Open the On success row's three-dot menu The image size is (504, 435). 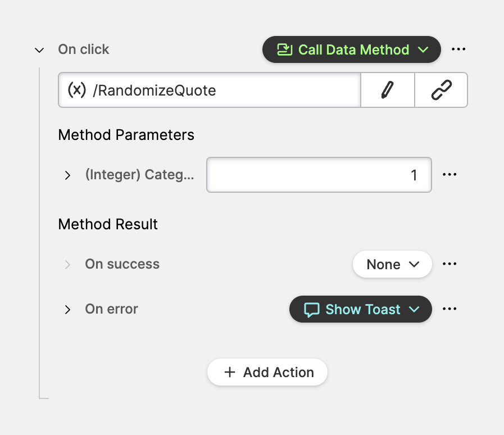point(449,264)
